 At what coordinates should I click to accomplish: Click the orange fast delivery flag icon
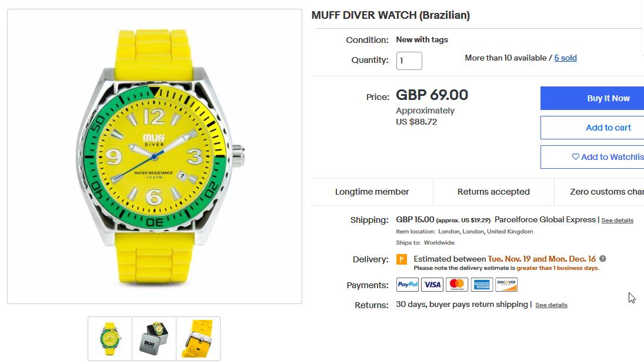[402, 259]
